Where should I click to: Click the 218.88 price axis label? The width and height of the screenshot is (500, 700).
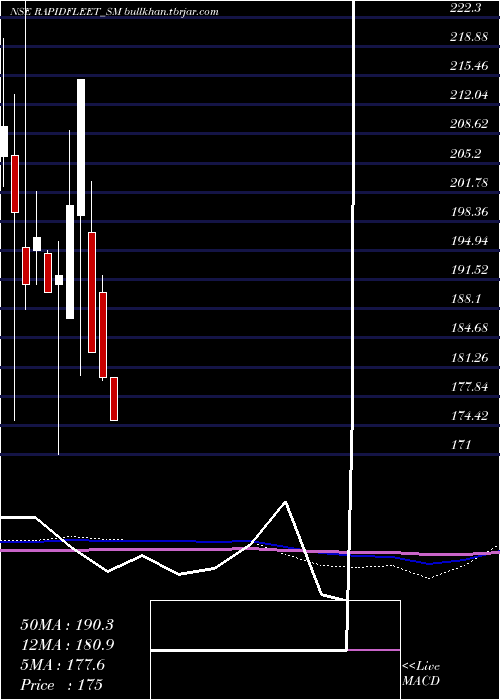click(469, 37)
